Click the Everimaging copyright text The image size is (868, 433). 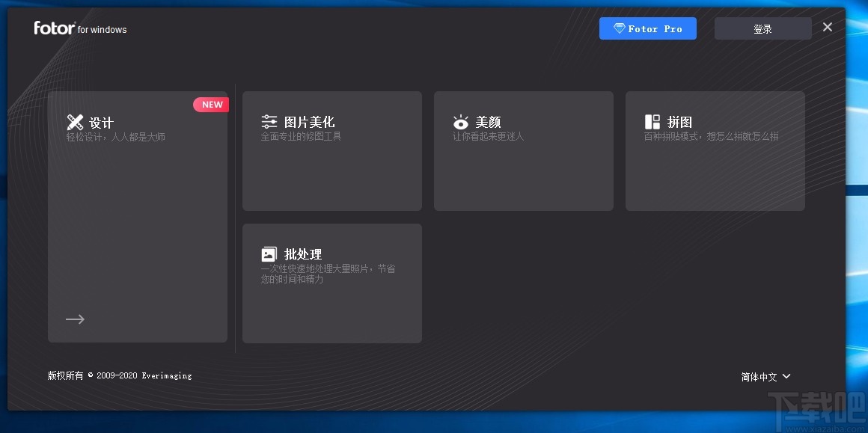[120, 375]
